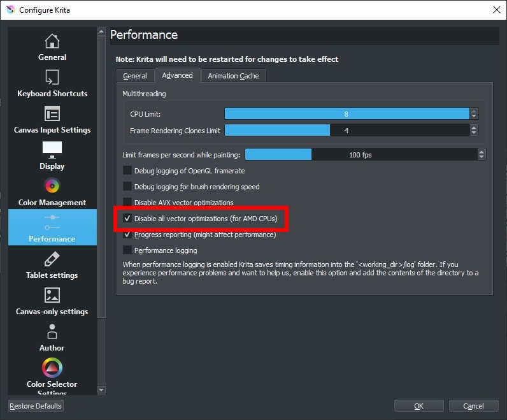Decrease CPU Limit with down arrow

[x=474, y=116]
